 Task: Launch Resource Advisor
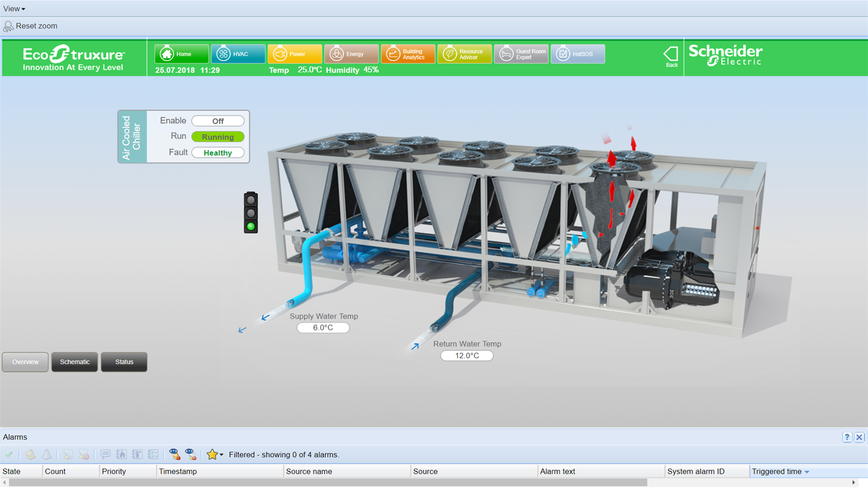pyautogui.click(x=464, y=54)
